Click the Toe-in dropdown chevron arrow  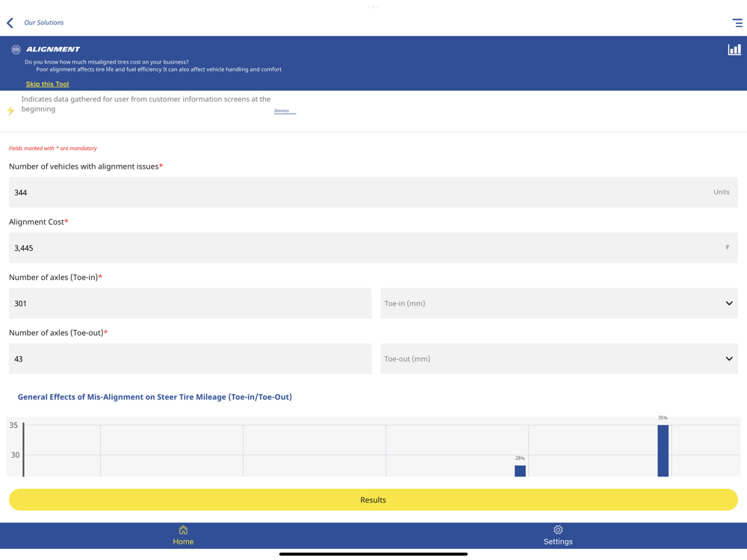[x=729, y=303]
